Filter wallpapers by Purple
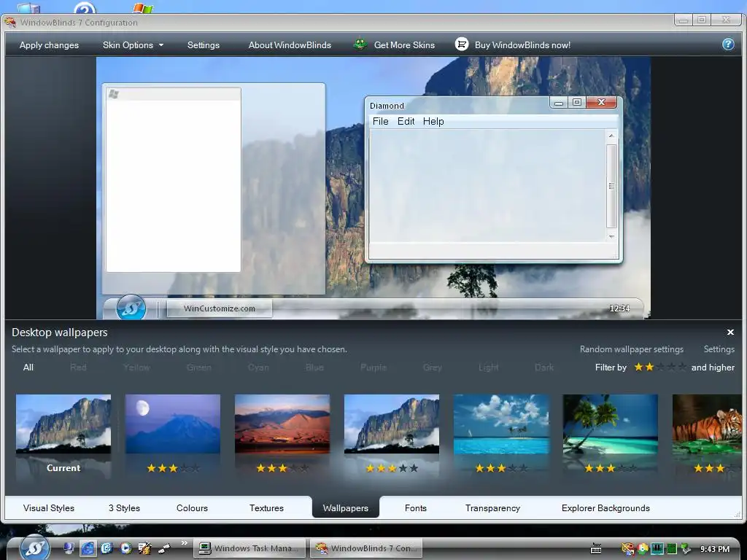 pos(373,367)
